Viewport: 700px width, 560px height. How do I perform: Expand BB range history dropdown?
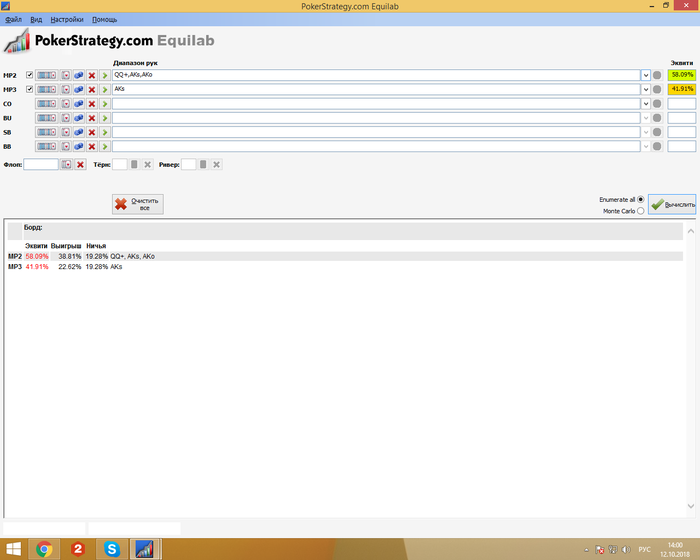point(646,146)
